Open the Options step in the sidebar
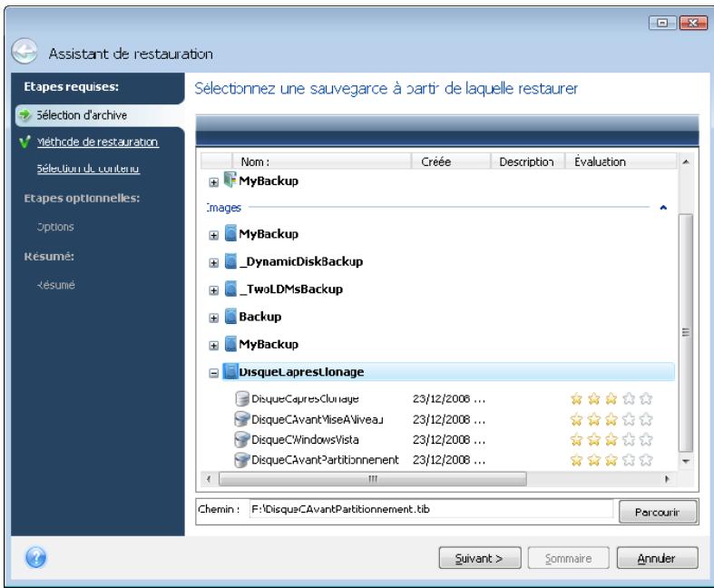Screen dimensions: 714x588 pos(55,227)
